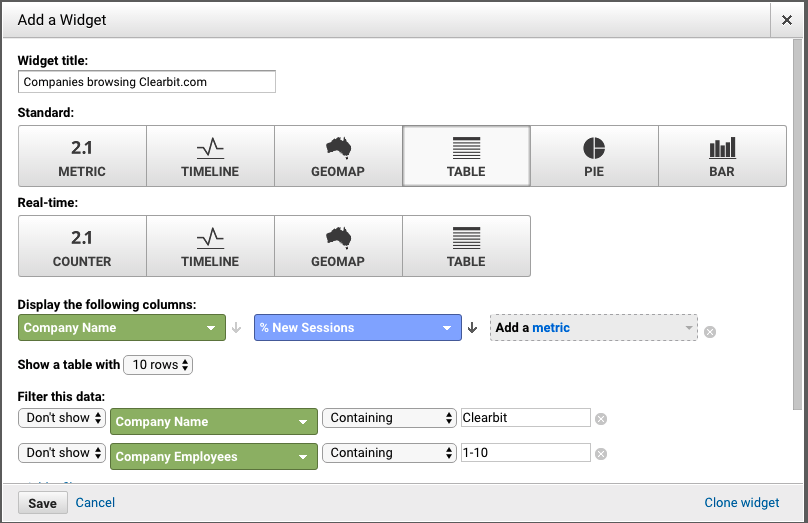The width and height of the screenshot is (808, 523).
Task: Open the Company Employees filter dimension dropdown
Action: (214, 457)
